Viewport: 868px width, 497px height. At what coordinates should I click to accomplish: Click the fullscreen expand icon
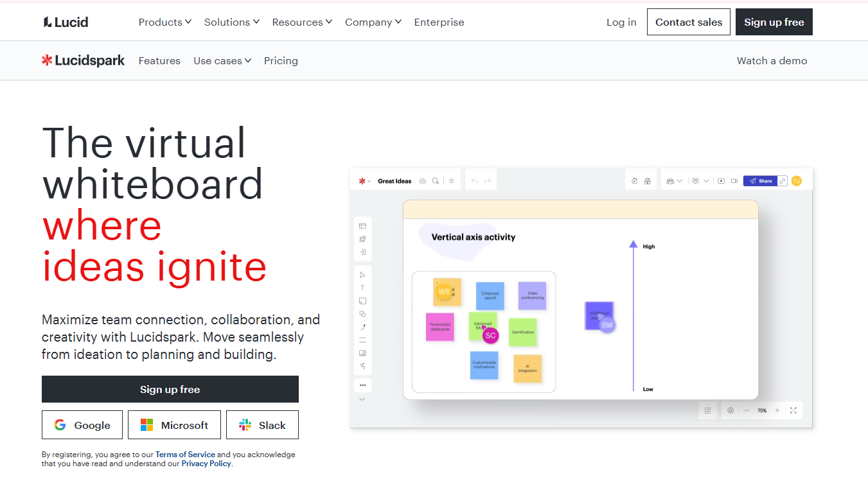793,410
